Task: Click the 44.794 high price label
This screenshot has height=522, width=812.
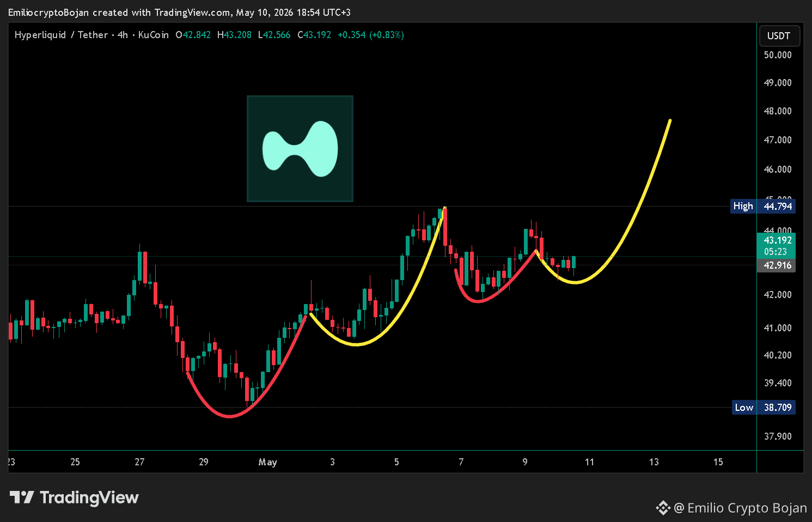Action: point(777,206)
